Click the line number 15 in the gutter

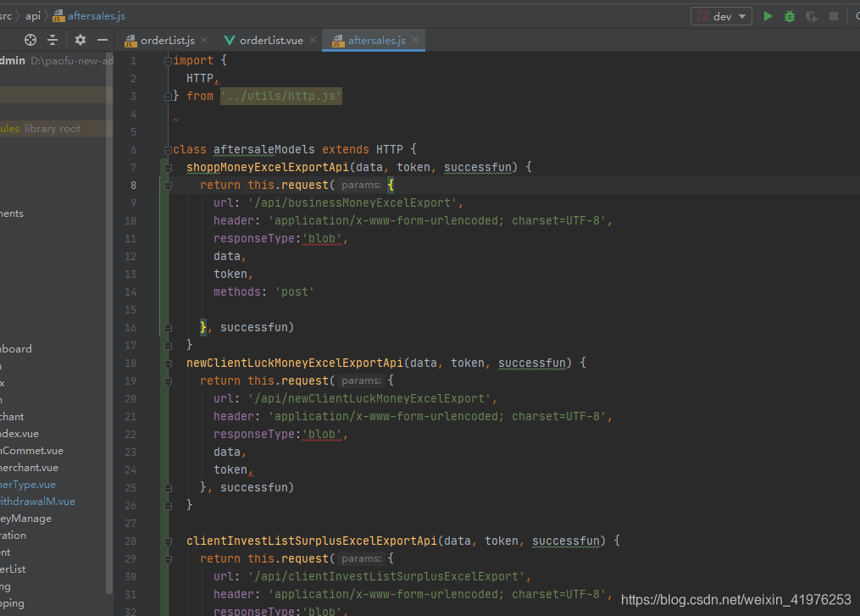pos(130,310)
